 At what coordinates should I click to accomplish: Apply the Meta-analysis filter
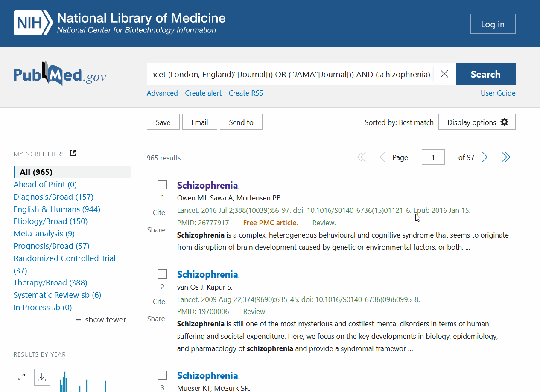[44, 233]
